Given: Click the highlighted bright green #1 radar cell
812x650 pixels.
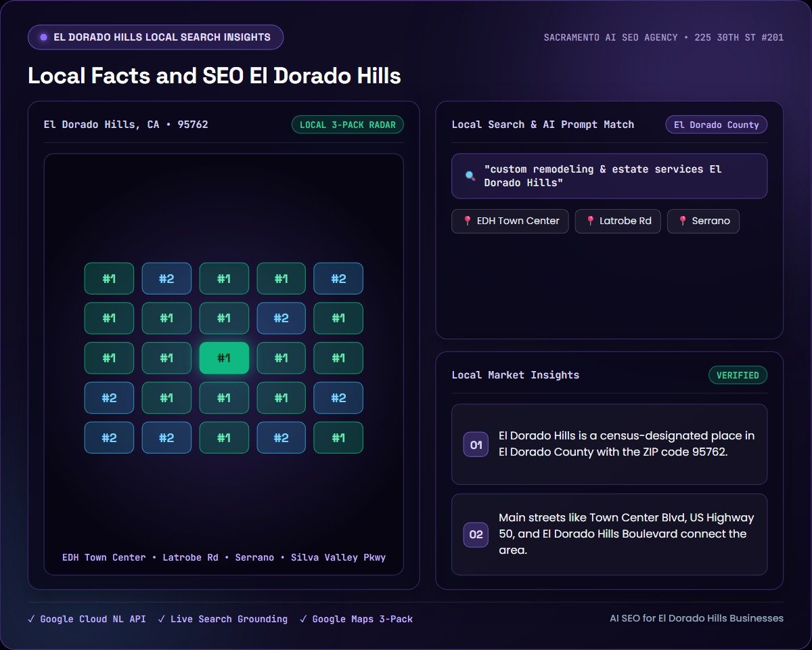Looking at the screenshot, I should (224, 358).
